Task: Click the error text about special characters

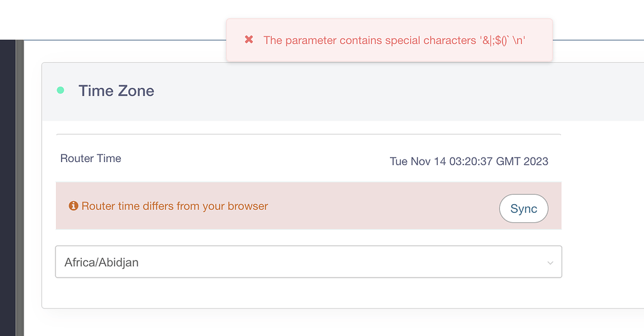Action: [x=394, y=40]
